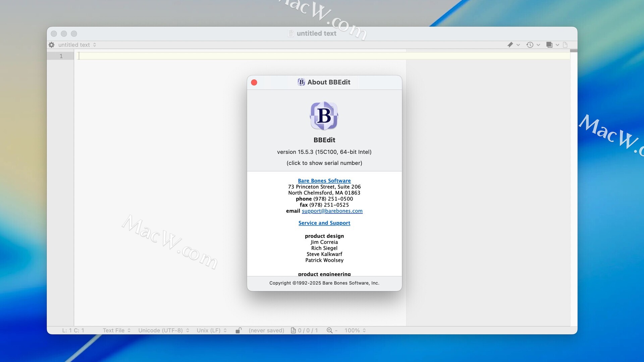Click the fax (978) 251-0525 line
Image resolution: width=644 pixels, height=362 pixels.
click(x=324, y=205)
